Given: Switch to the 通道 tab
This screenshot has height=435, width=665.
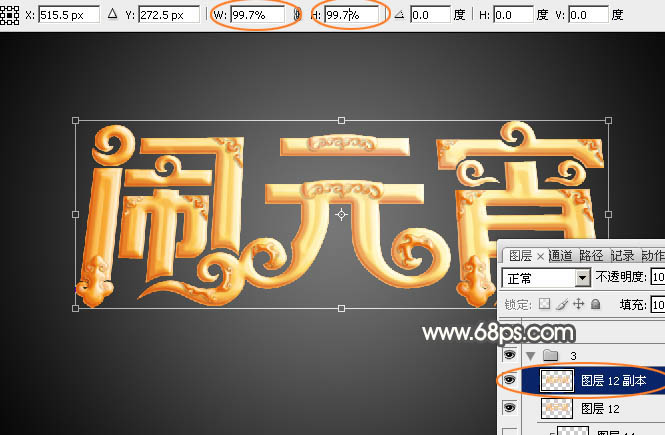Looking at the screenshot, I should 561,256.
